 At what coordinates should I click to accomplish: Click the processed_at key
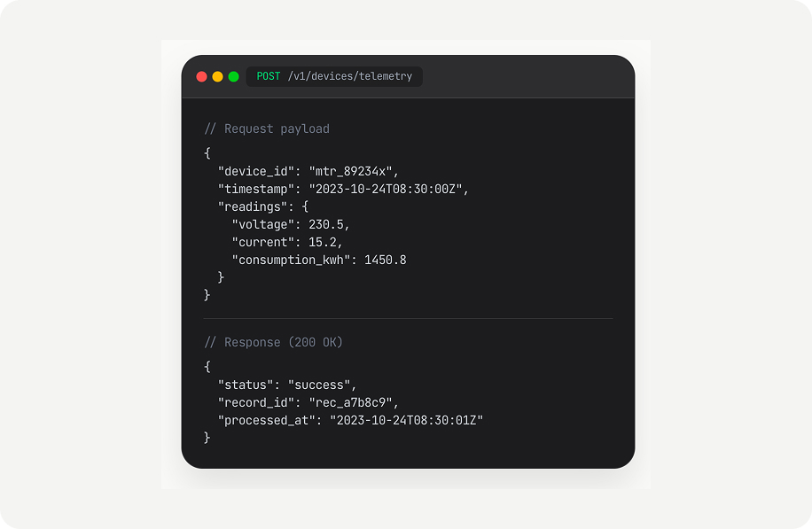[266, 420]
